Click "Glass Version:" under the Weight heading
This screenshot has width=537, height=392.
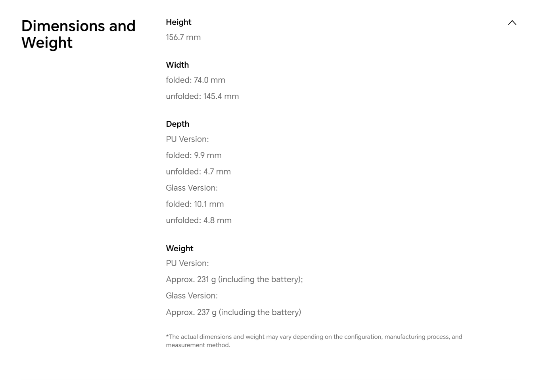pyautogui.click(x=192, y=296)
